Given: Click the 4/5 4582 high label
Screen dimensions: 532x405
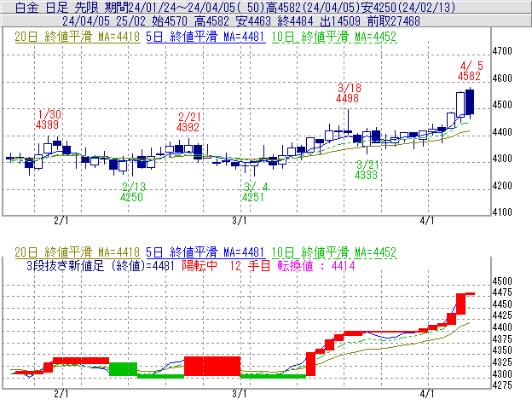Looking at the screenshot, I should (x=470, y=71).
